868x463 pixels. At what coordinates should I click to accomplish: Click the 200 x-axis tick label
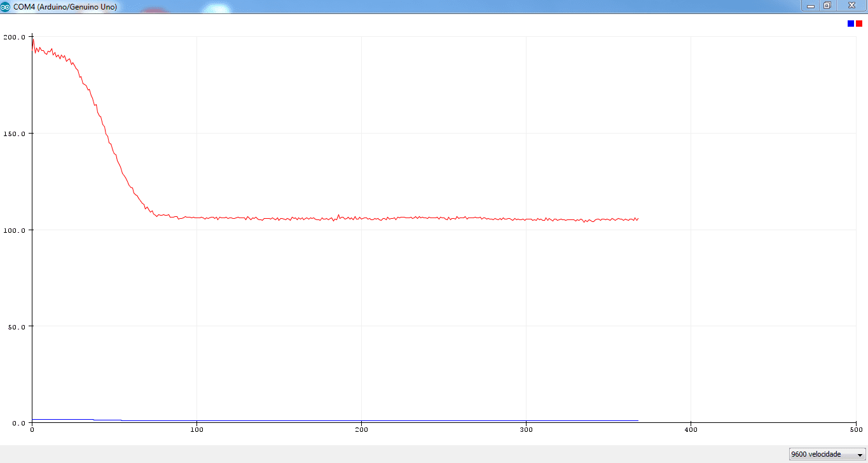[x=361, y=430]
